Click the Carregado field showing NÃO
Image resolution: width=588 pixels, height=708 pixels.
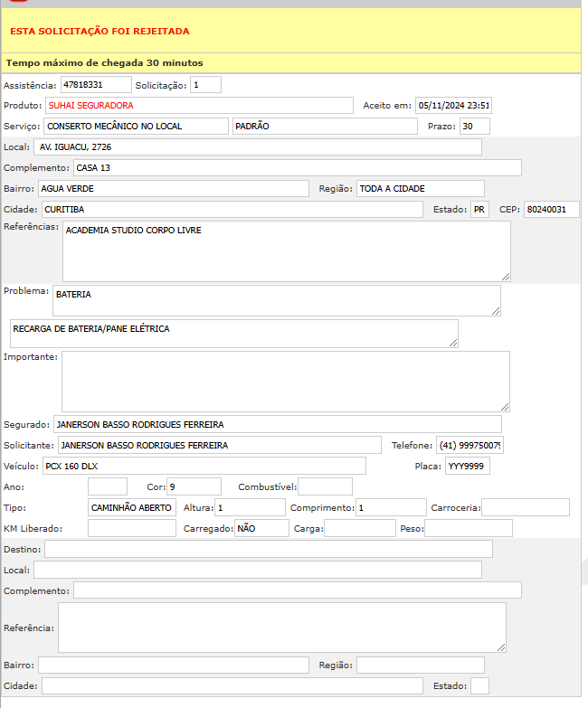[261, 529]
